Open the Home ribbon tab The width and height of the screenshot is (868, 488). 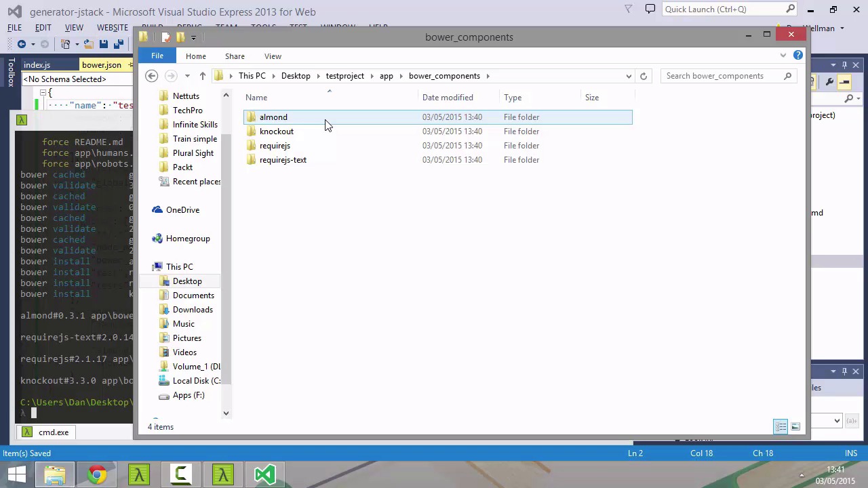coord(195,56)
